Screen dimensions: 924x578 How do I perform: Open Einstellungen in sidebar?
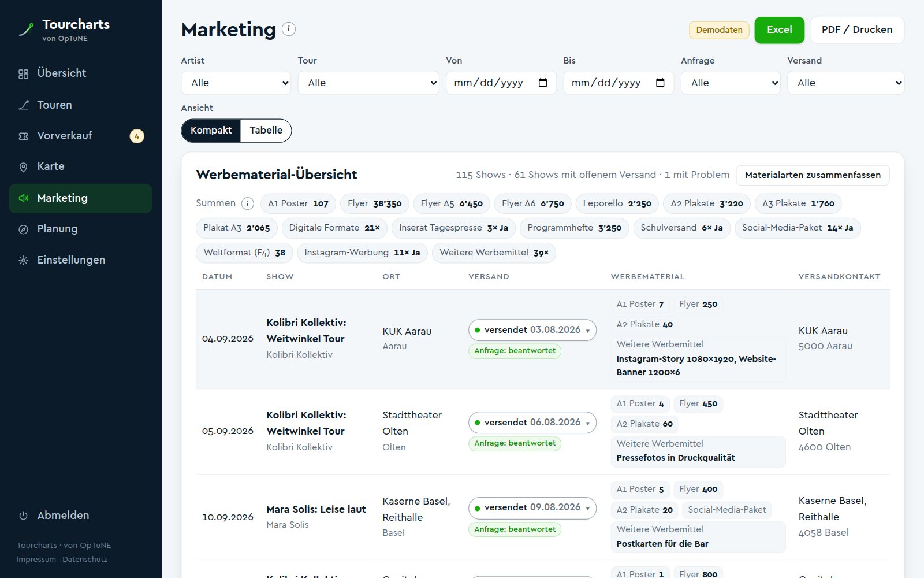[80, 260]
